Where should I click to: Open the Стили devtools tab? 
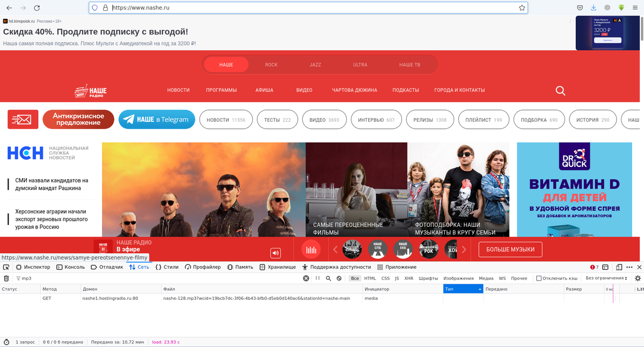click(x=167, y=267)
